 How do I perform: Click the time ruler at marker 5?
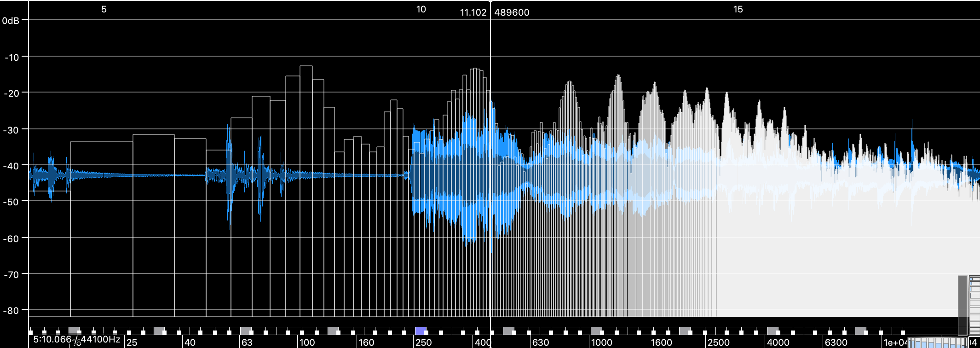click(104, 9)
